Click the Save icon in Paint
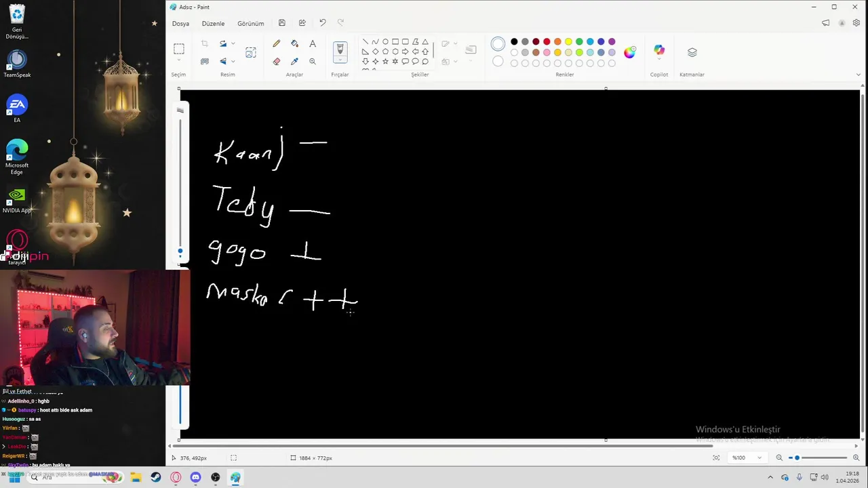This screenshot has width=868, height=488. pyautogui.click(x=281, y=23)
